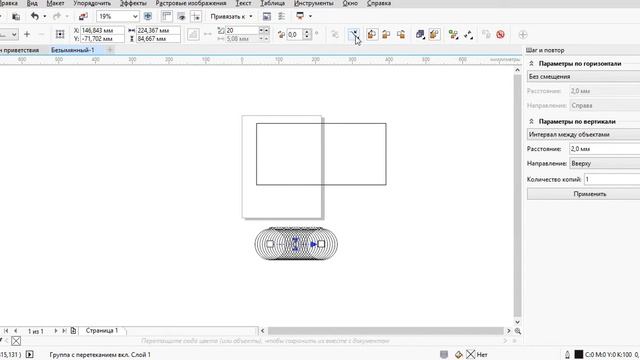
Task: Open the 'Таблица' menu
Action: pos(273,3)
